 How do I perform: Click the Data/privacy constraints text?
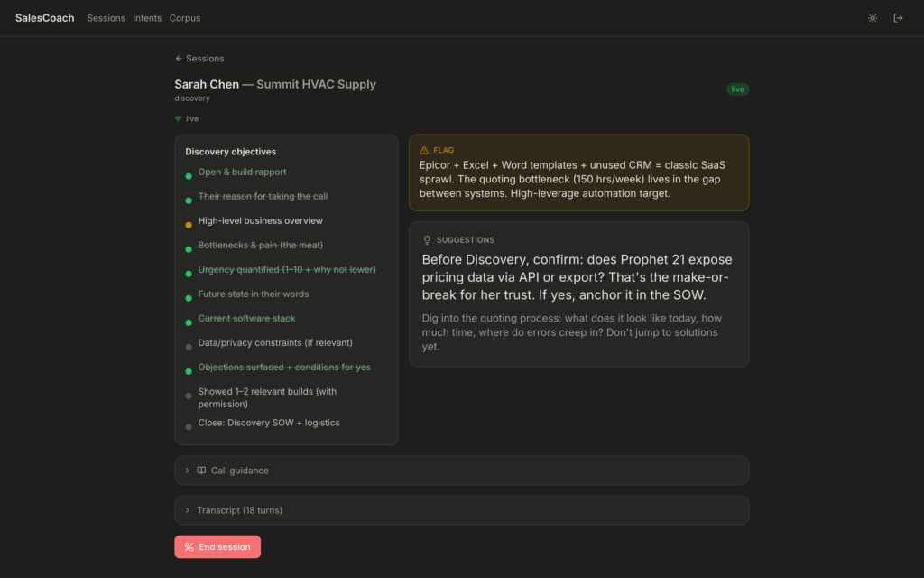click(x=275, y=342)
